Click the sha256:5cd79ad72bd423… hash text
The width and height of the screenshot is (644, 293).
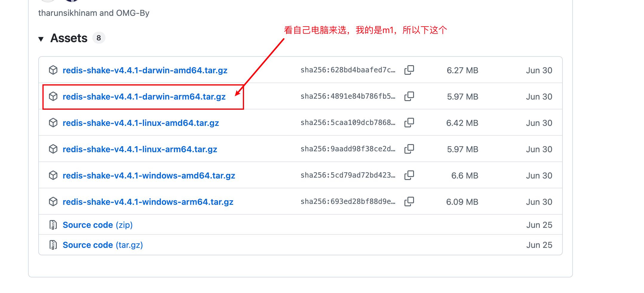[x=348, y=175]
